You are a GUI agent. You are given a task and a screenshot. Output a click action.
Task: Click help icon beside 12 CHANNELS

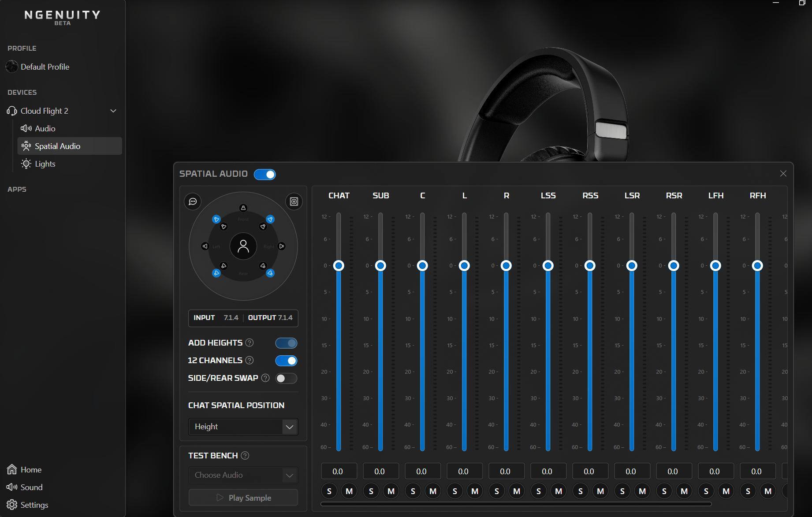(x=250, y=360)
